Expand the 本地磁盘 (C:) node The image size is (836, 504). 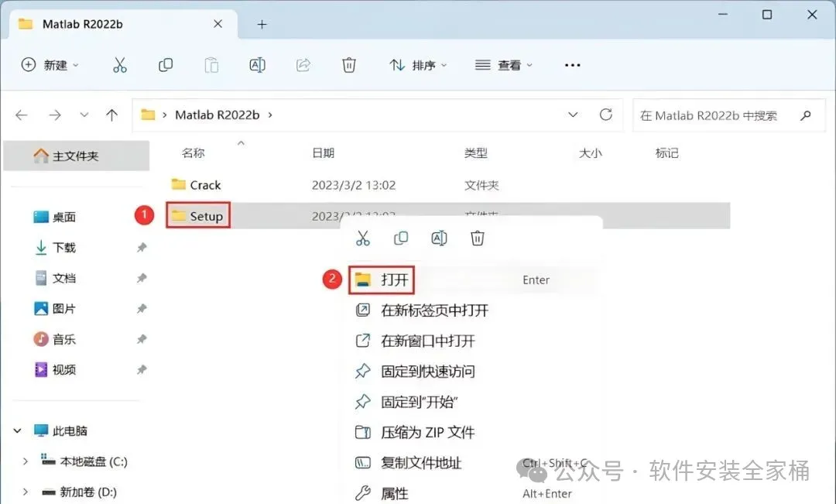[x=25, y=461]
